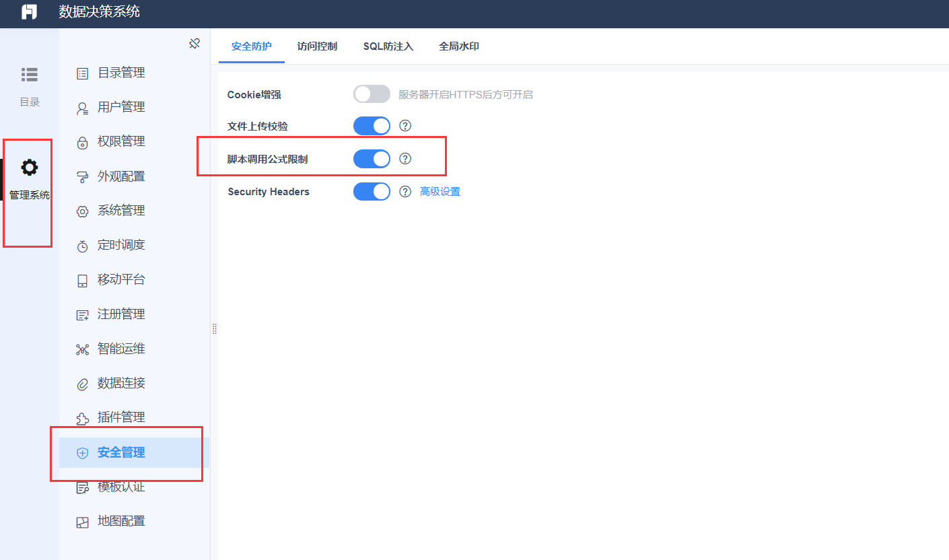This screenshot has height=560, width=949.
Task: Click the 数据决策系统 title text
Action: pyautogui.click(x=100, y=11)
